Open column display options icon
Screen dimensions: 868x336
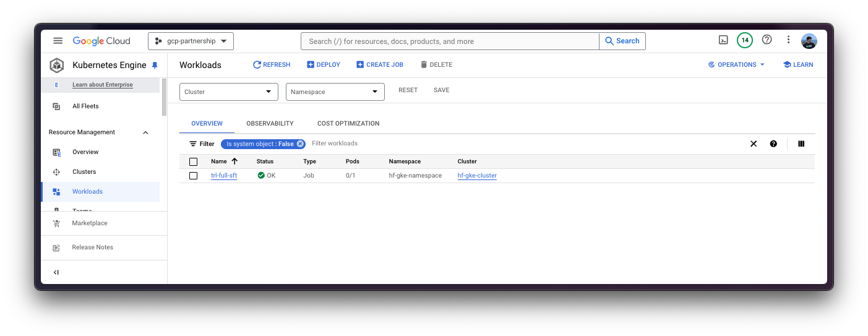click(x=801, y=144)
